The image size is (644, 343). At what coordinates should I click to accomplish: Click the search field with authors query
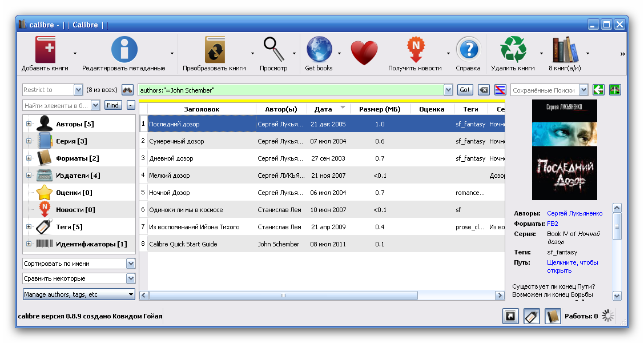click(291, 90)
